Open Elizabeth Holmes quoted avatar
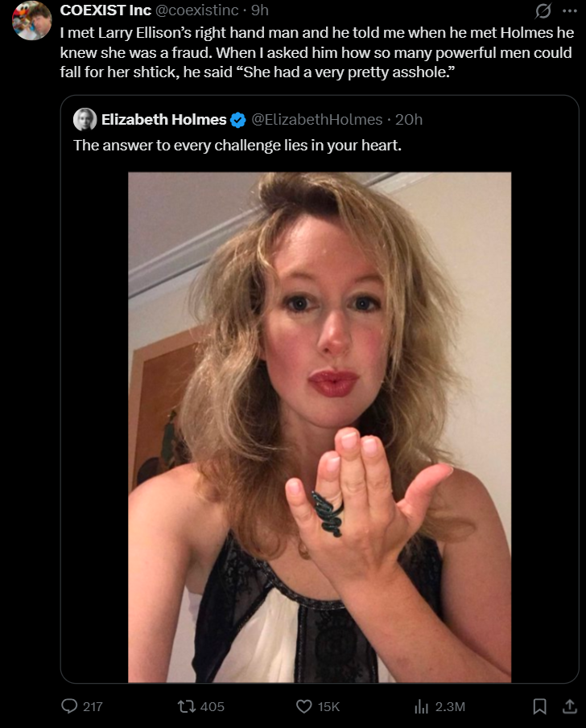 pyautogui.click(x=85, y=119)
